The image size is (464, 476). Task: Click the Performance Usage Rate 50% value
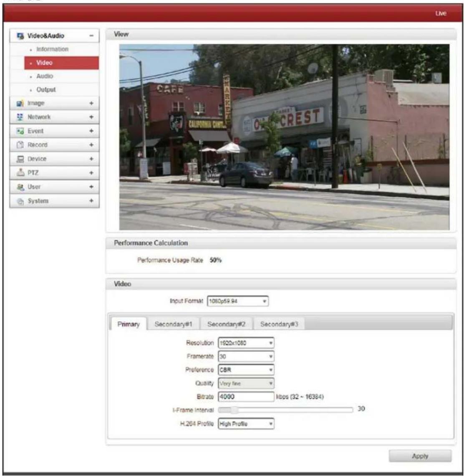click(x=215, y=261)
